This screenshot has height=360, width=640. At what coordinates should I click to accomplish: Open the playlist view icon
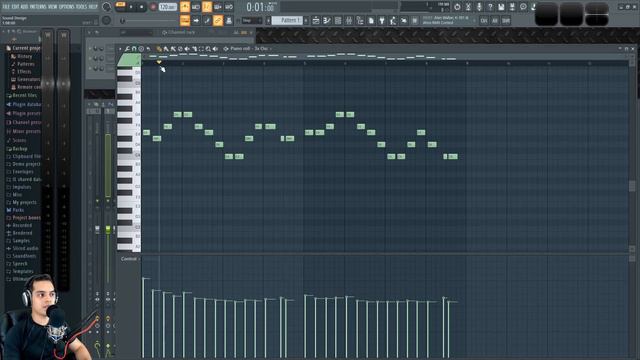[x=316, y=20]
